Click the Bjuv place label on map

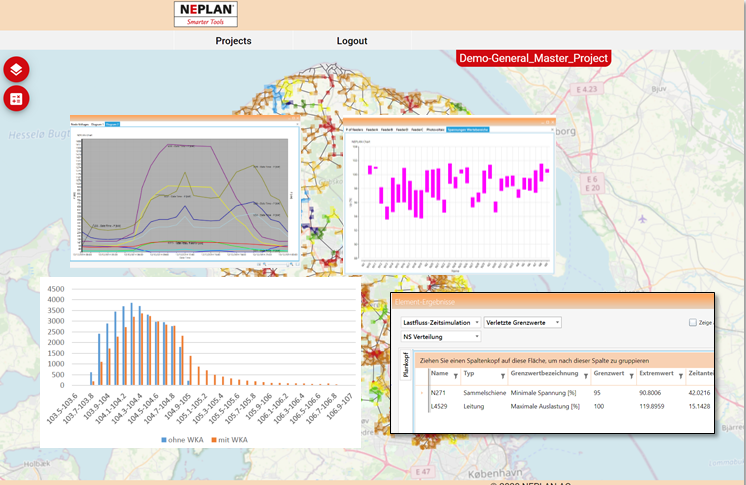(x=659, y=89)
